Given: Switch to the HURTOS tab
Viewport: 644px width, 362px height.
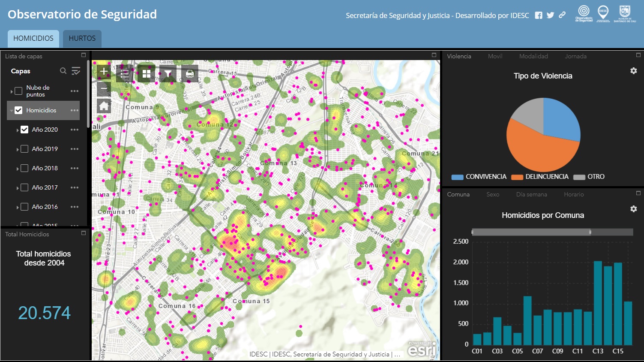Looking at the screenshot, I should pos(82,38).
